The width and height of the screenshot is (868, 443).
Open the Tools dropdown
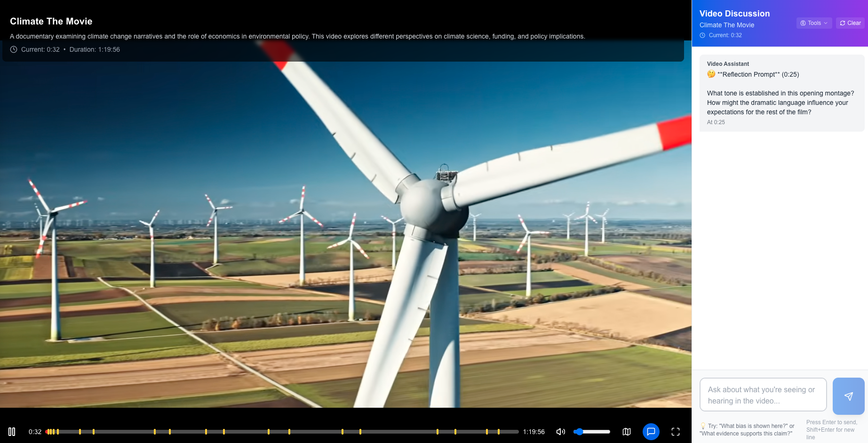click(x=814, y=23)
